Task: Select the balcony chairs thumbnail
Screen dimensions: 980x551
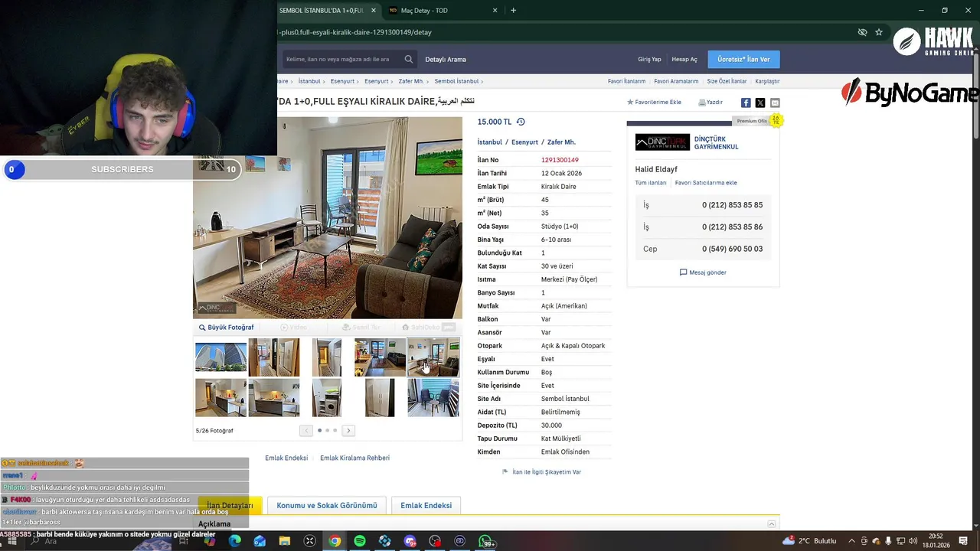Action: (x=433, y=397)
